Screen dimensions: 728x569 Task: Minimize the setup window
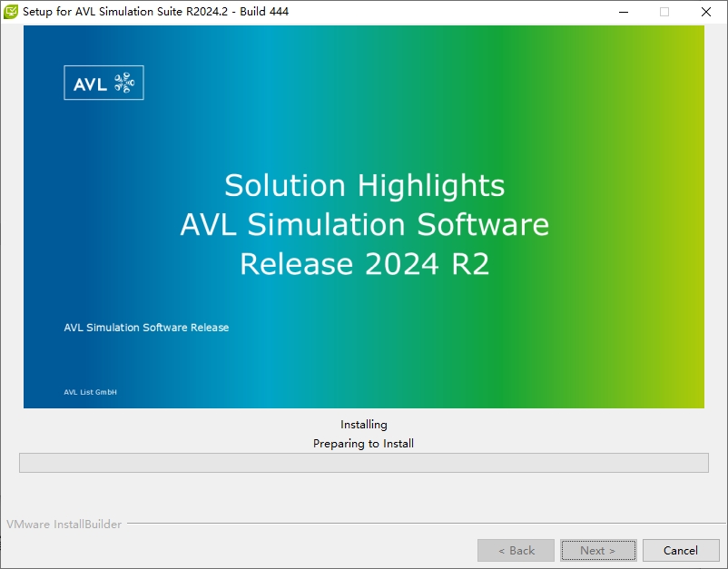(624, 12)
